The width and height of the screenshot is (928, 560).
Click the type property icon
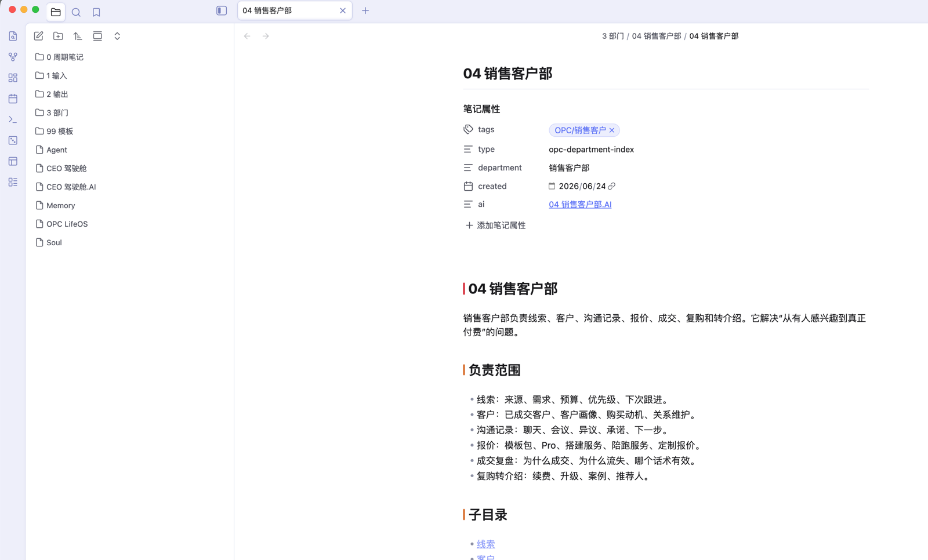[x=468, y=149]
